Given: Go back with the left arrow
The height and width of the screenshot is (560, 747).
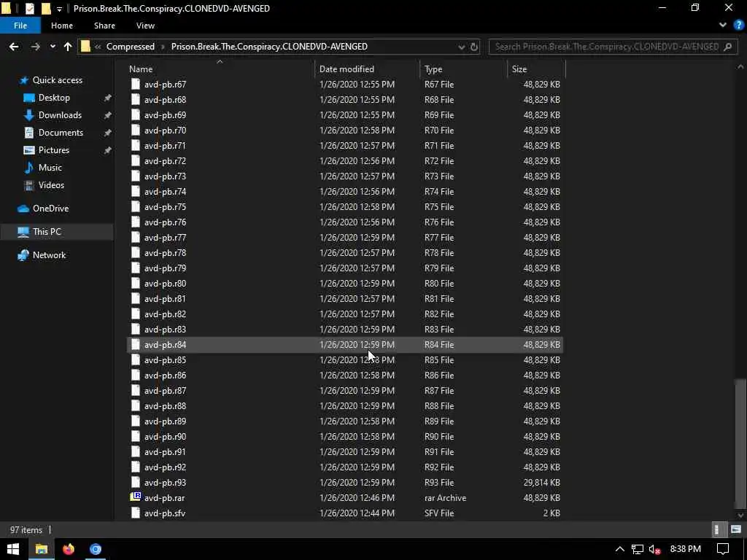Looking at the screenshot, I should (x=14, y=47).
